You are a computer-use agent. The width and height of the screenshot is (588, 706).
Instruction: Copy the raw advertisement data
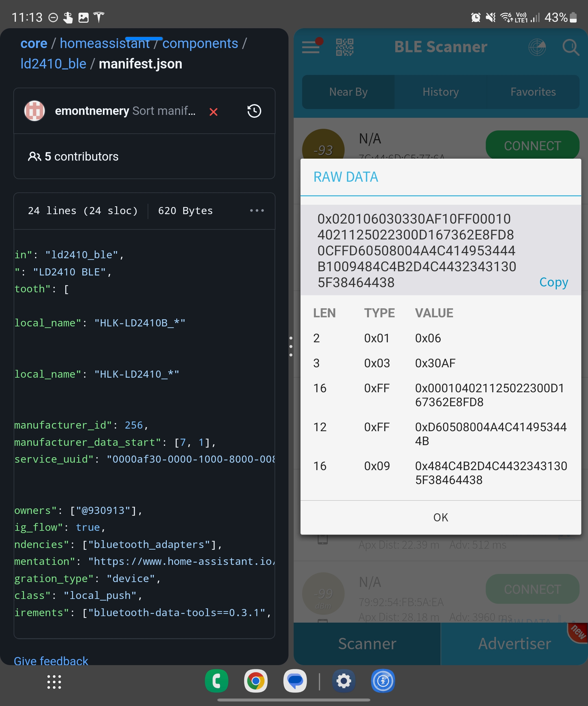pyautogui.click(x=553, y=282)
